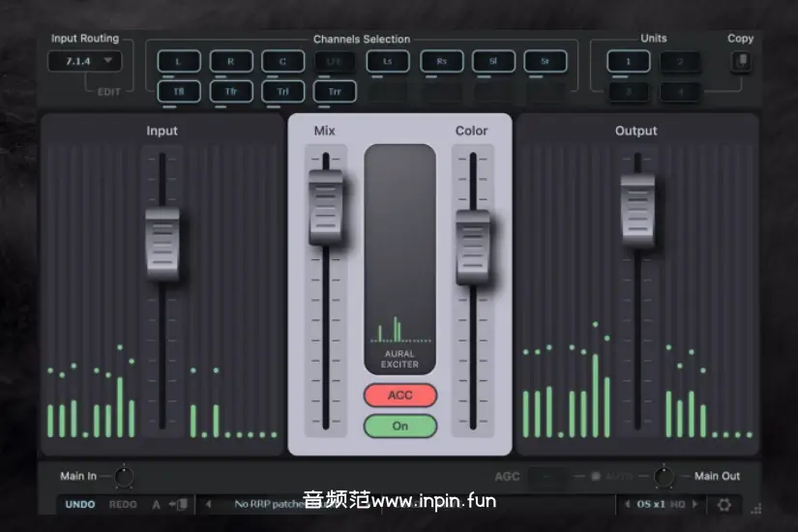798x532 pixels.
Task: Click the Main In knob
Action: [124, 477]
